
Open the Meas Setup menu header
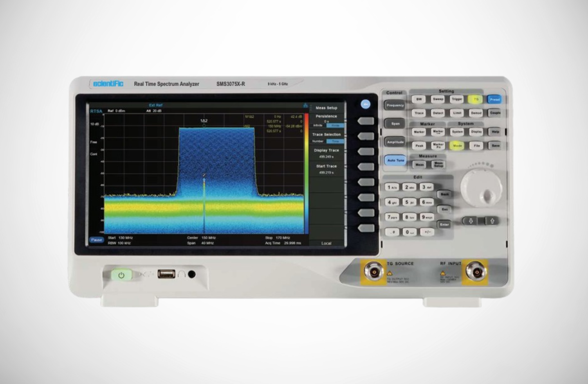pyautogui.click(x=326, y=108)
